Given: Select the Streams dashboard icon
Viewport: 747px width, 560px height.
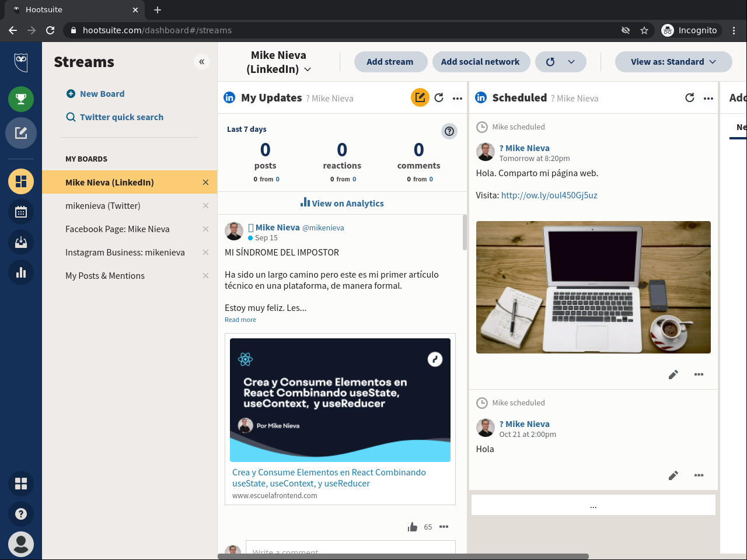Looking at the screenshot, I should [x=21, y=181].
